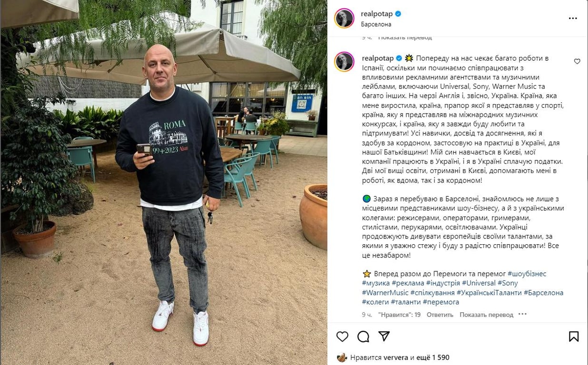Open the #WarnerMusic hashtag
Image resolution: width=588 pixels, height=365 pixels.
tap(385, 293)
